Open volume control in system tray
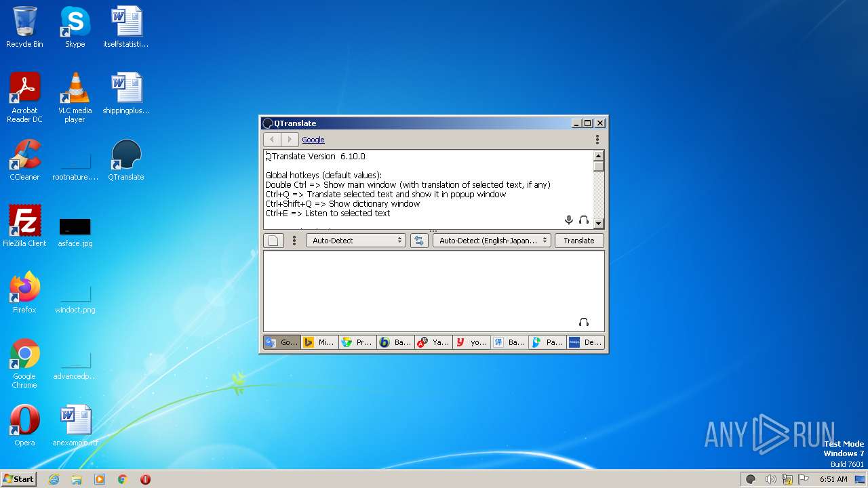 pyautogui.click(x=770, y=479)
